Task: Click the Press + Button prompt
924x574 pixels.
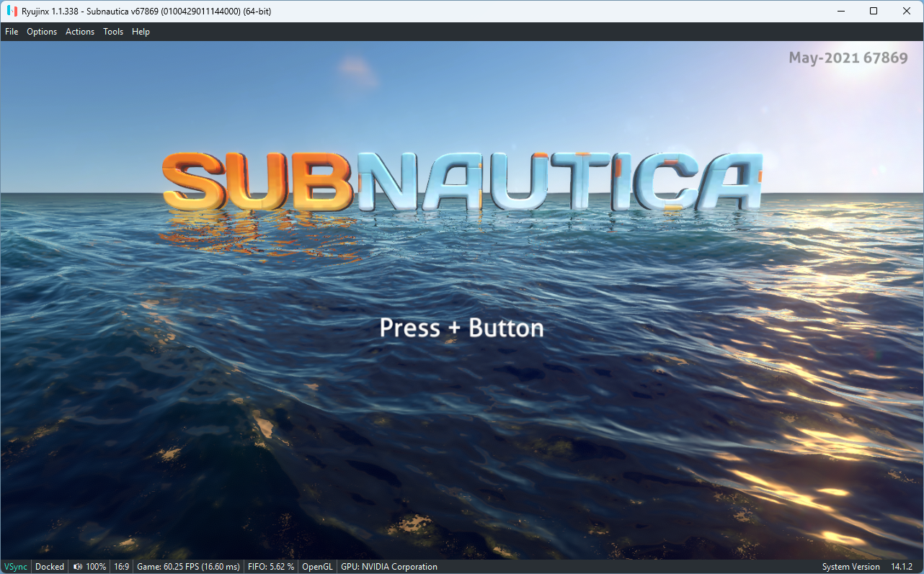Action: coord(461,328)
